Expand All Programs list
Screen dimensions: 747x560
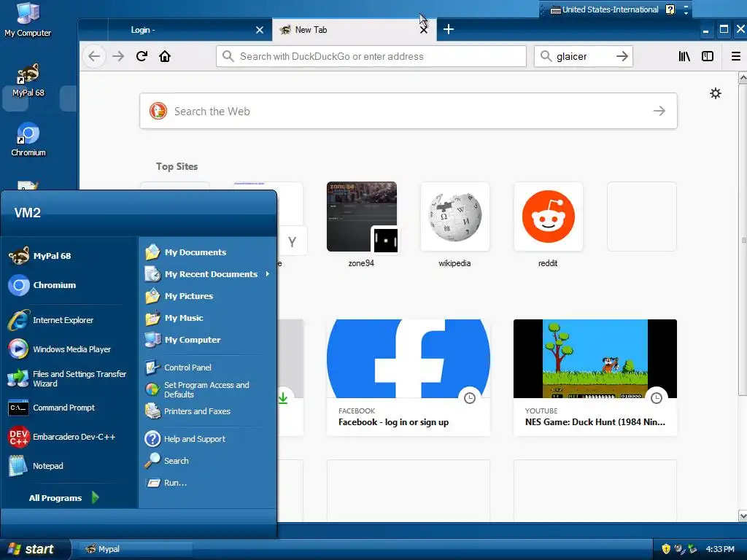click(x=64, y=497)
